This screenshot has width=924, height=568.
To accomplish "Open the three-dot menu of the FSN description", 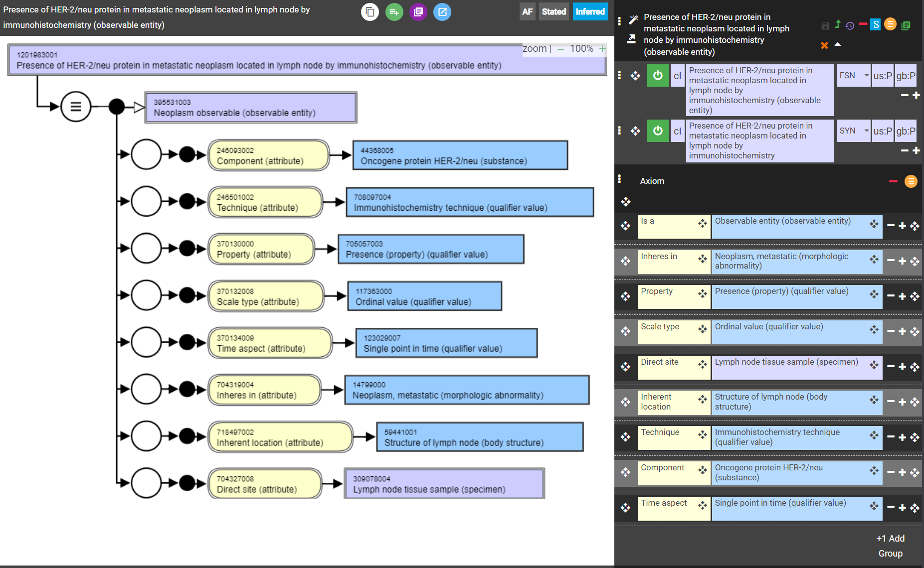I will point(619,75).
